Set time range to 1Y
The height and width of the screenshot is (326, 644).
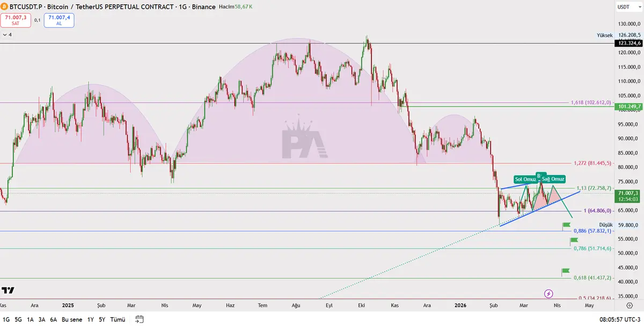point(91,319)
